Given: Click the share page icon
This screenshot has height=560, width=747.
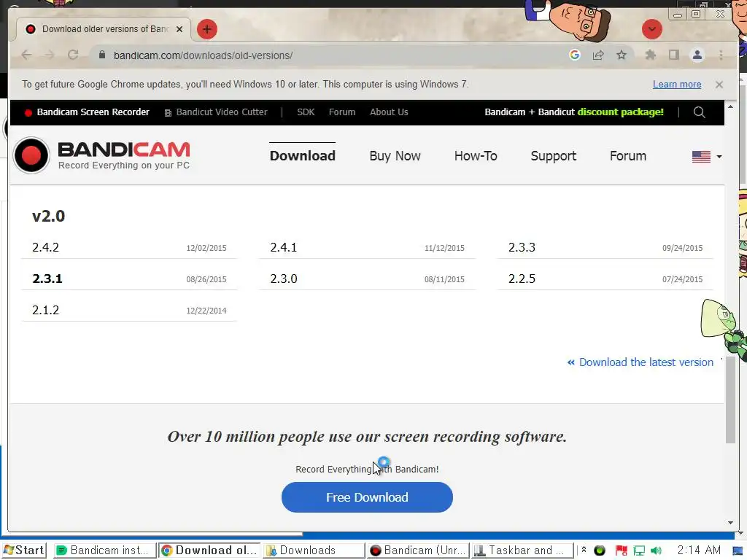Looking at the screenshot, I should [598, 55].
